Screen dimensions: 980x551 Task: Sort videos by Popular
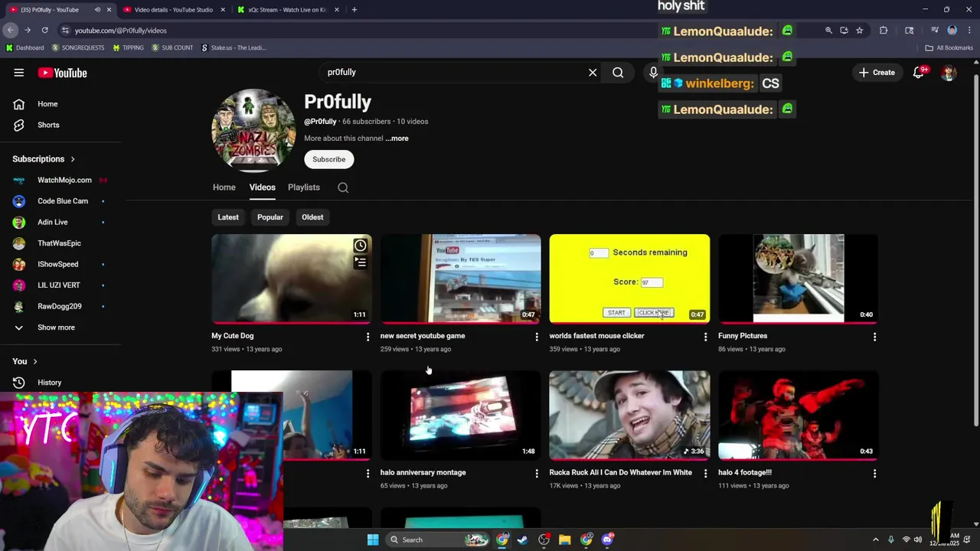point(270,217)
